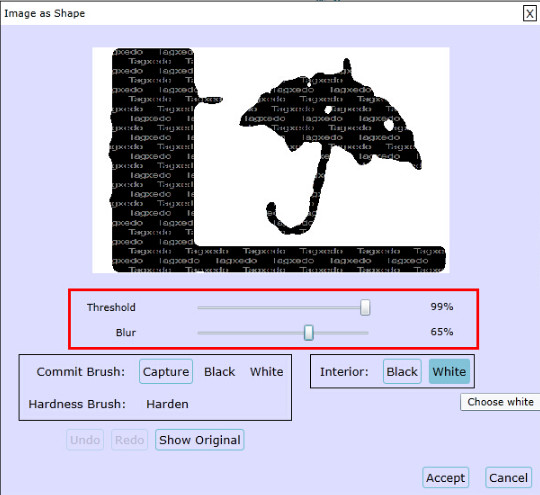Click the Blur 65% value label
Image resolution: width=540 pixels, height=495 pixels.
[442, 332]
